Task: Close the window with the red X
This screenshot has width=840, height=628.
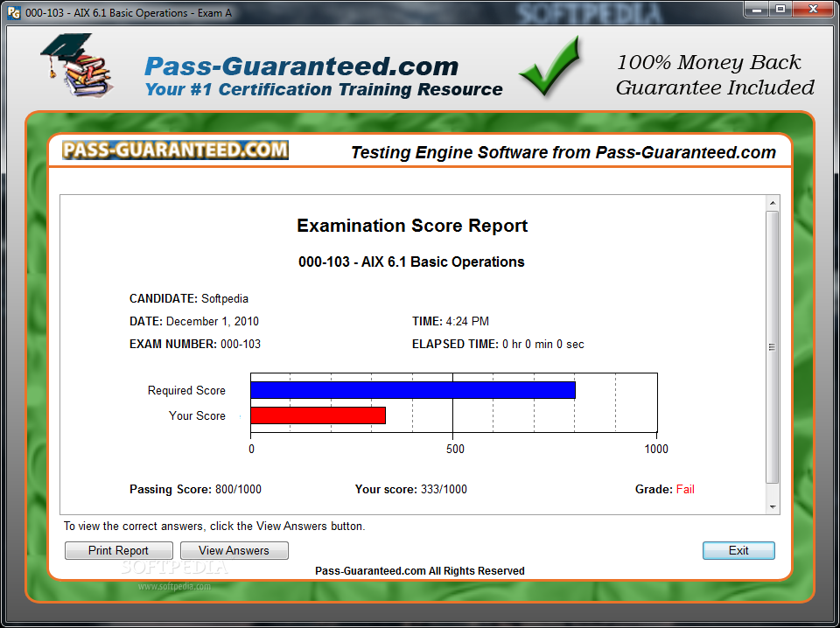Action: (x=813, y=9)
